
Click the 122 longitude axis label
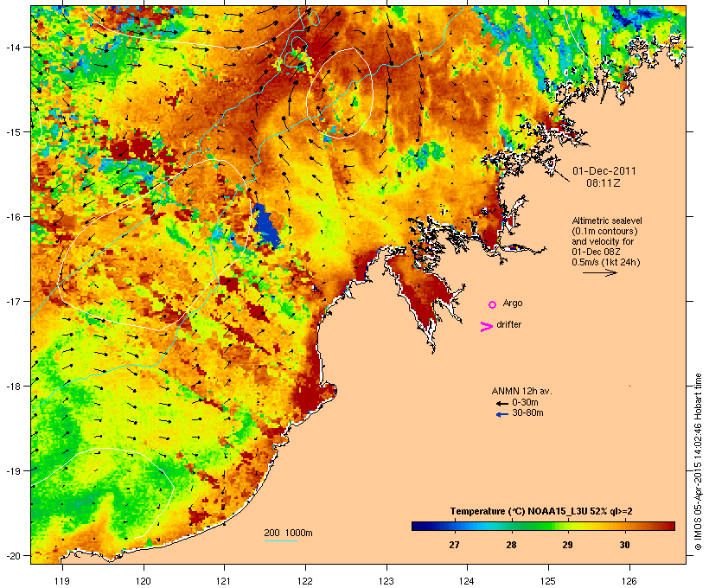305,581
